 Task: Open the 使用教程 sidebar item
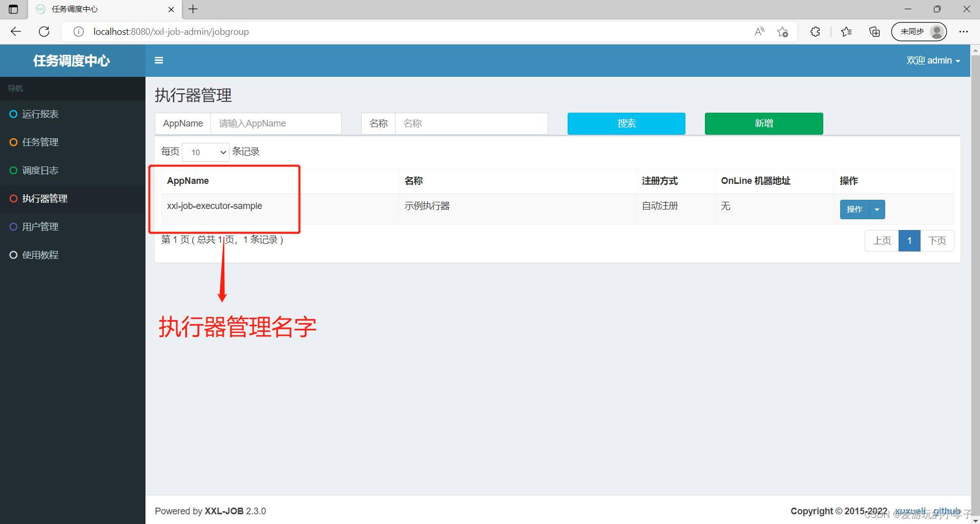(73, 255)
